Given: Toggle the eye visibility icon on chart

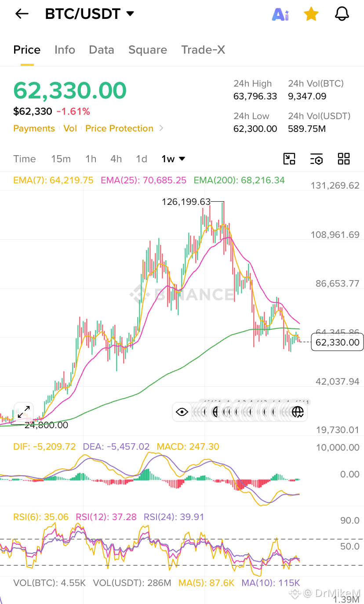Looking at the screenshot, I should tap(182, 412).
